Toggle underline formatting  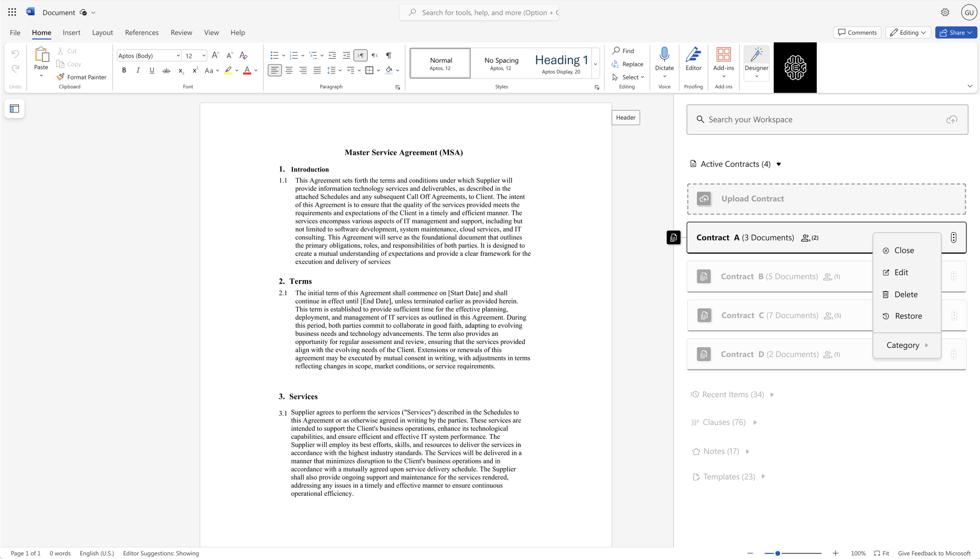click(152, 71)
